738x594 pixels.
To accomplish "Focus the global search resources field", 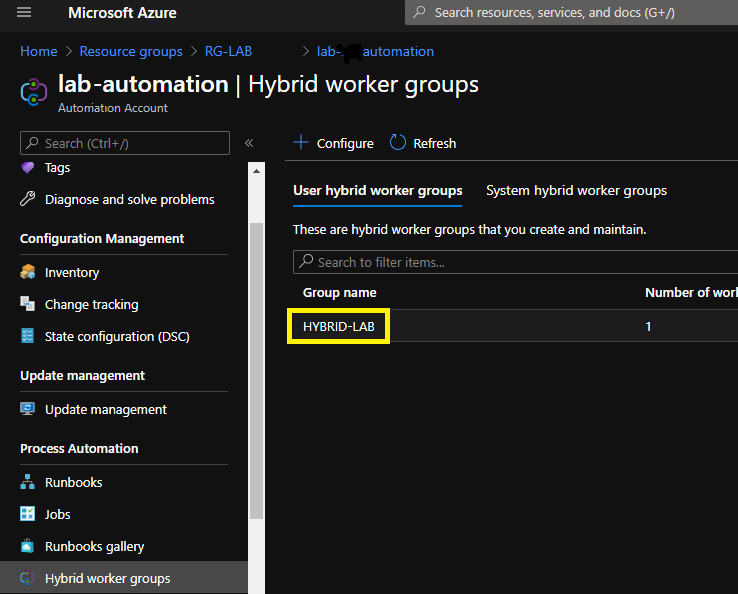I will (x=571, y=12).
